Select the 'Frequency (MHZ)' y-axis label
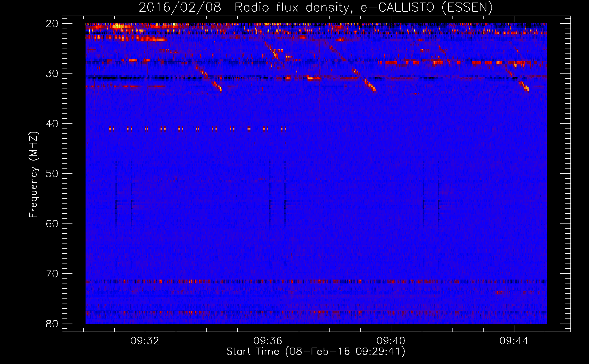This screenshot has width=589, height=364. 33,175
